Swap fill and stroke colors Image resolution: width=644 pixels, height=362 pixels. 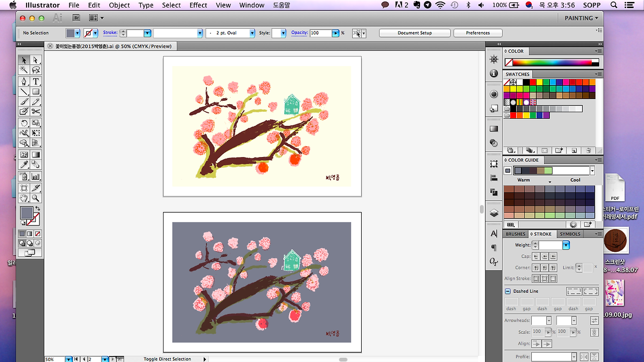(x=37, y=208)
